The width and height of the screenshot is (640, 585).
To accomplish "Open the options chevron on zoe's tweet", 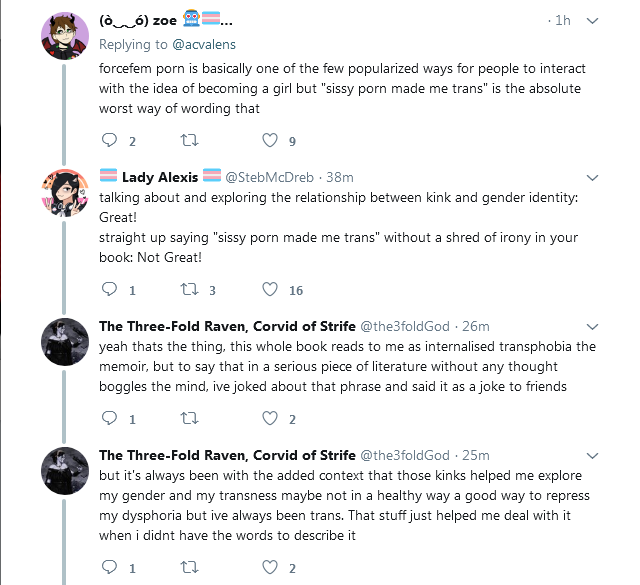I will pos(592,20).
